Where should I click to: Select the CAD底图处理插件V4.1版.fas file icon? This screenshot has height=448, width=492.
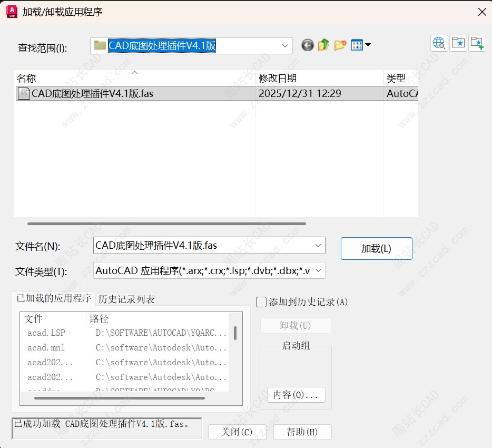click(x=24, y=94)
